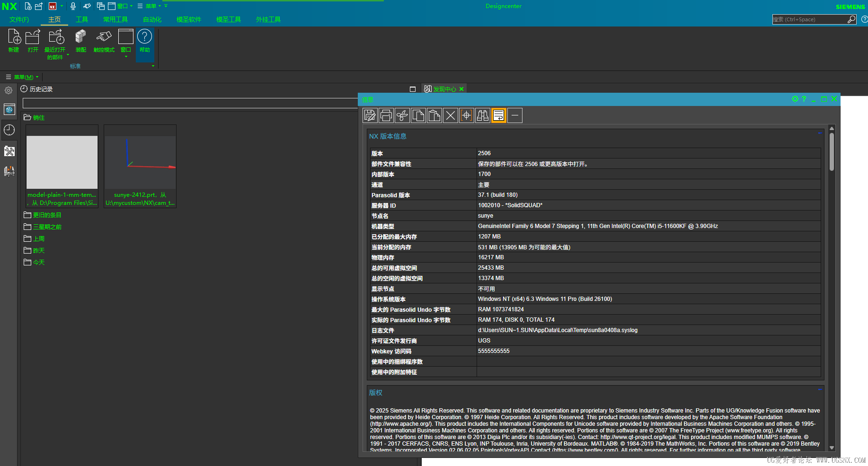Open the 菜单(M) dropdown menu
868x466 pixels.
tap(23, 77)
